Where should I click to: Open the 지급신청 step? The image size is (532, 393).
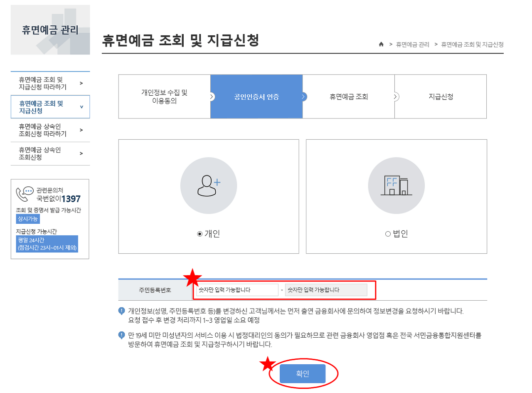(x=441, y=96)
